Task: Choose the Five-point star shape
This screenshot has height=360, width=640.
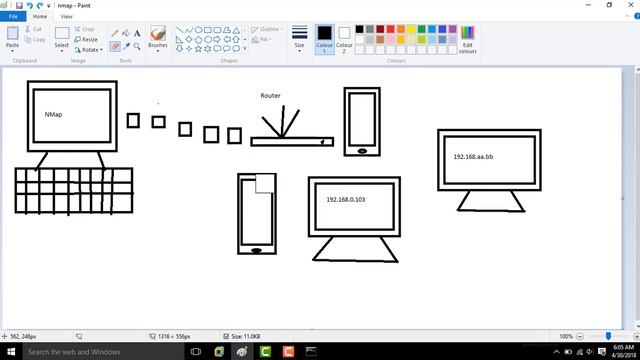Action: coord(198,49)
